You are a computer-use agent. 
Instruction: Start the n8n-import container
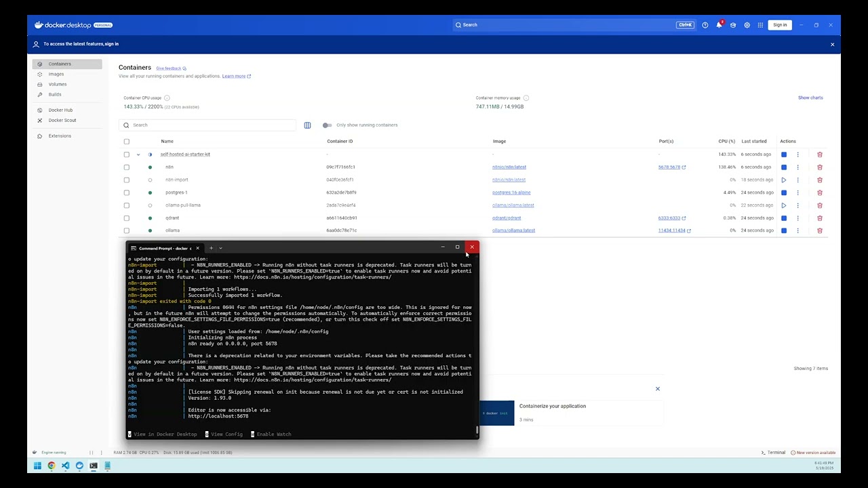784,180
